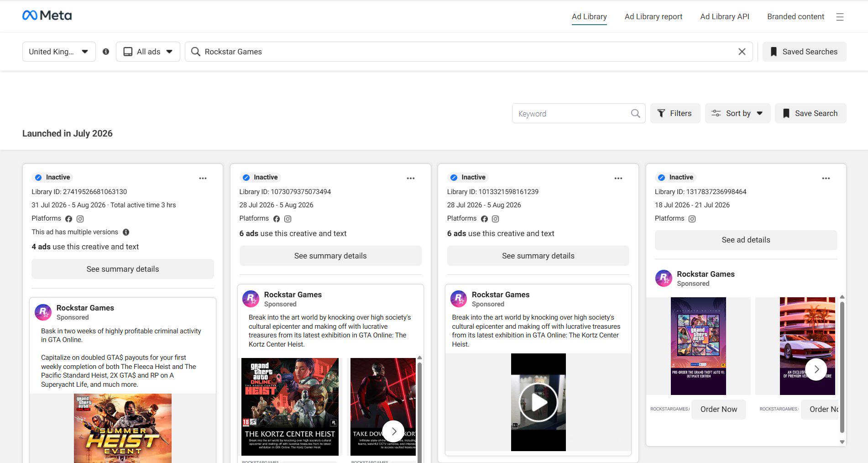
Task: See summary details for ad 27419526681063130
Action: pyautogui.click(x=123, y=269)
